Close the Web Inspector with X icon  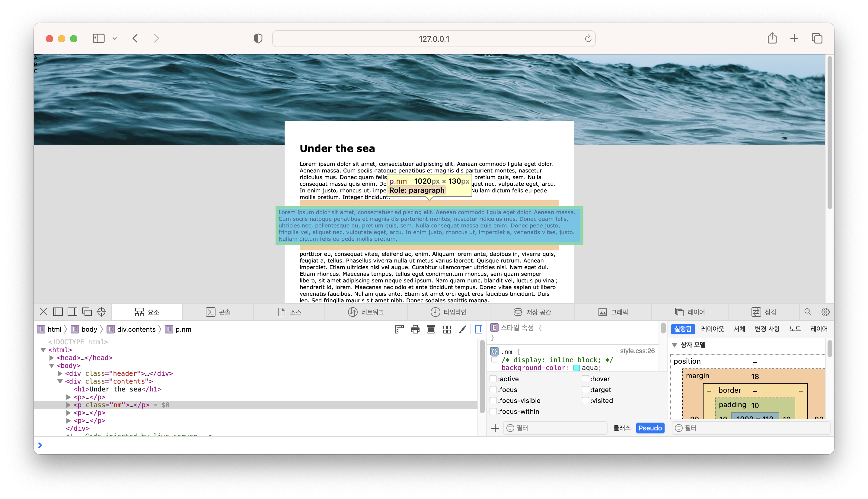pyautogui.click(x=43, y=312)
